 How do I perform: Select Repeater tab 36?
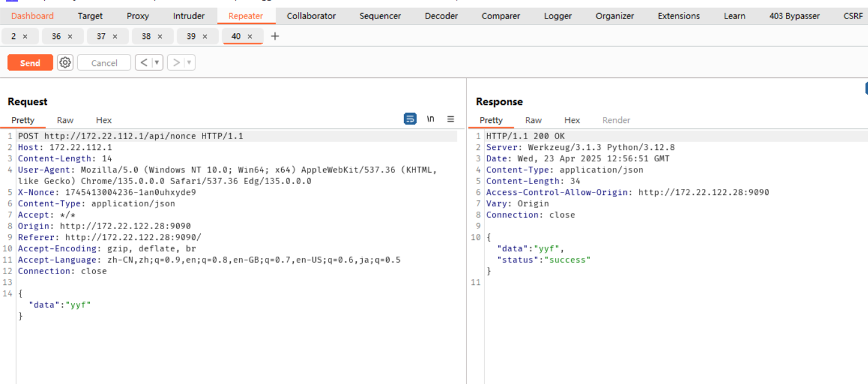tap(56, 37)
